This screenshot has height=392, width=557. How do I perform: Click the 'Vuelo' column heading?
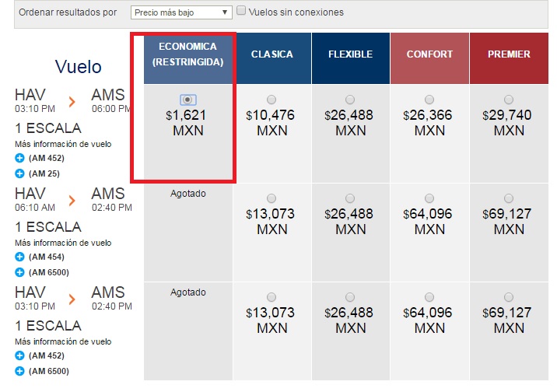[x=79, y=67]
